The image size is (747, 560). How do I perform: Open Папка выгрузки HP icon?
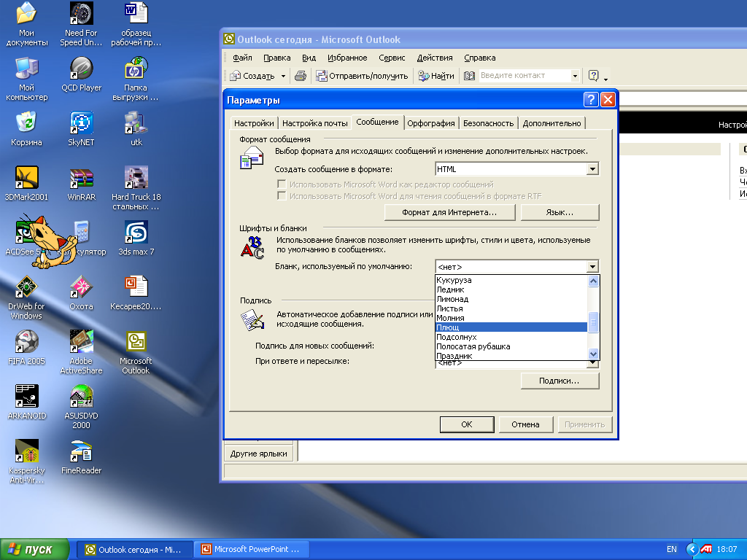pyautogui.click(x=136, y=79)
